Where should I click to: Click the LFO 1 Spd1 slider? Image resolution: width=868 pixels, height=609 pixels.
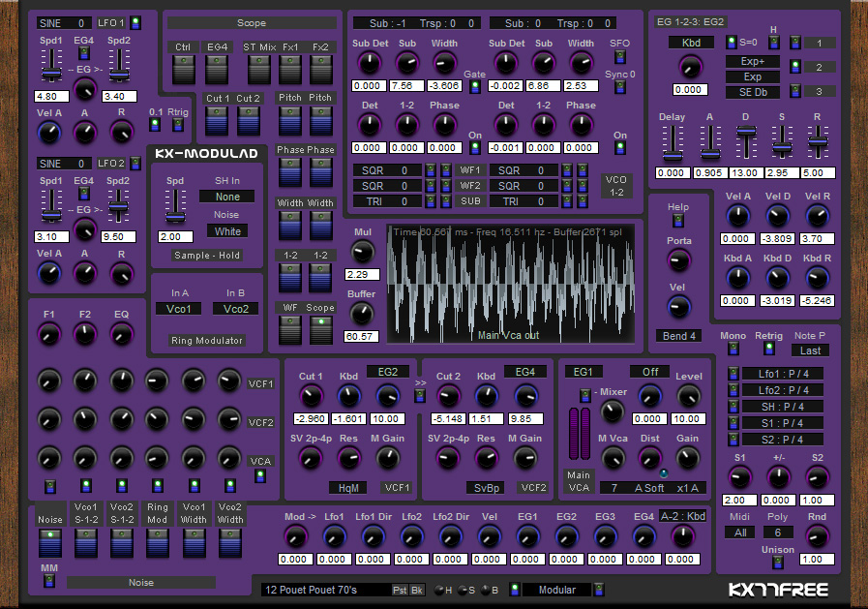coord(51,65)
